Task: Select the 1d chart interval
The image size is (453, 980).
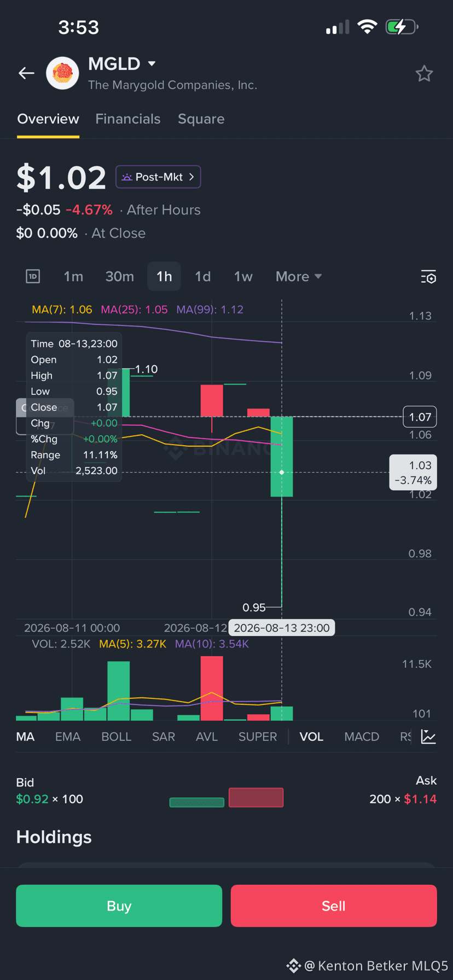Action: 203,276
